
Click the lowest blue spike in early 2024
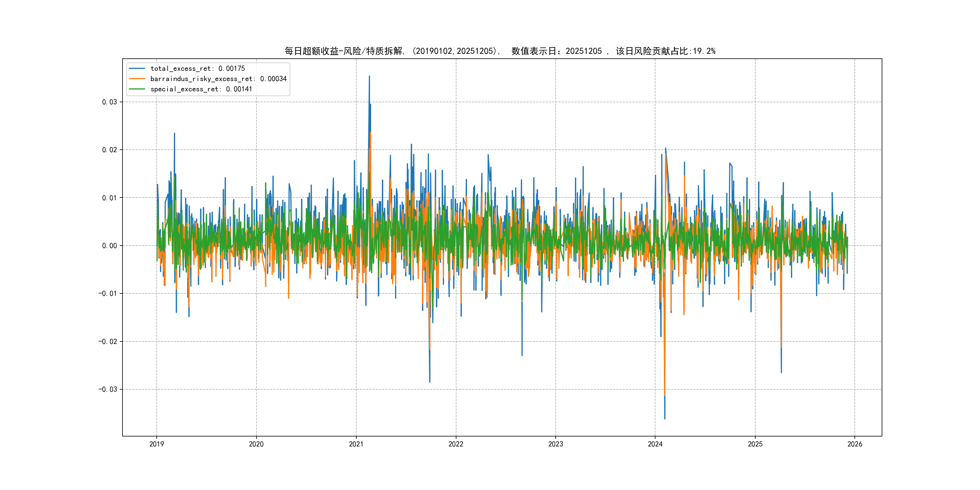665,418
